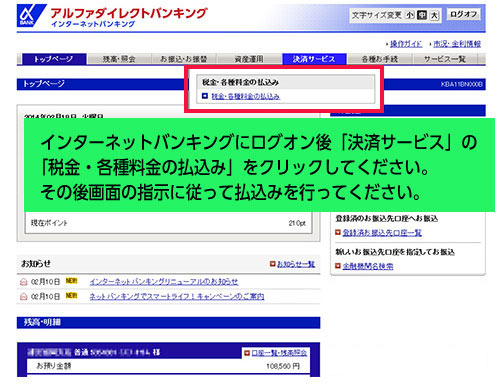
Task: Click NEW badge on キャンペーン notice
Action: (71, 295)
